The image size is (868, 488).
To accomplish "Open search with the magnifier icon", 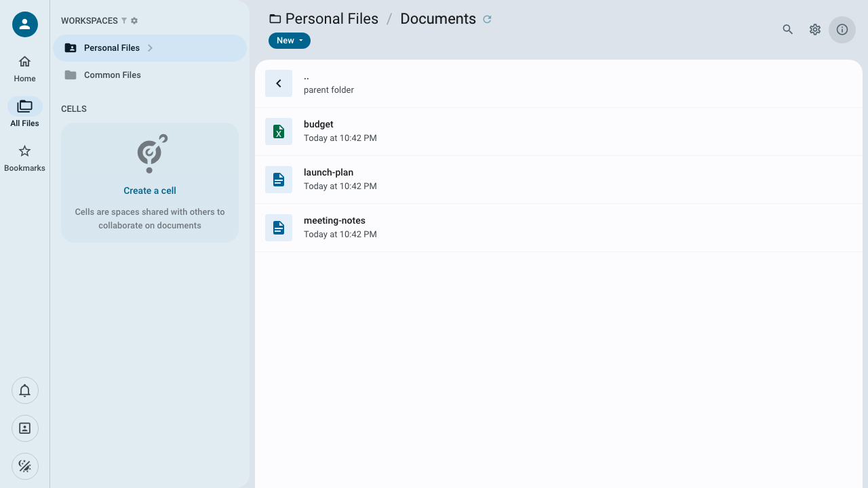I will click(x=788, y=30).
